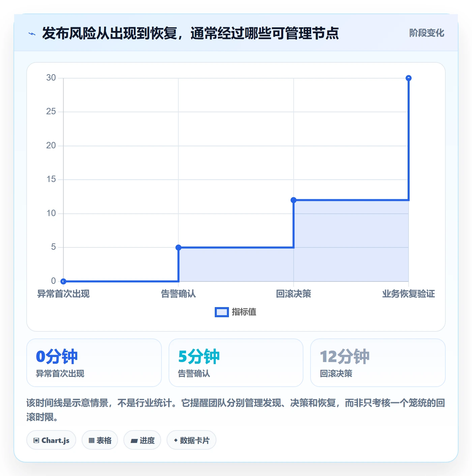Click the data point at 告警确认

(x=179, y=247)
